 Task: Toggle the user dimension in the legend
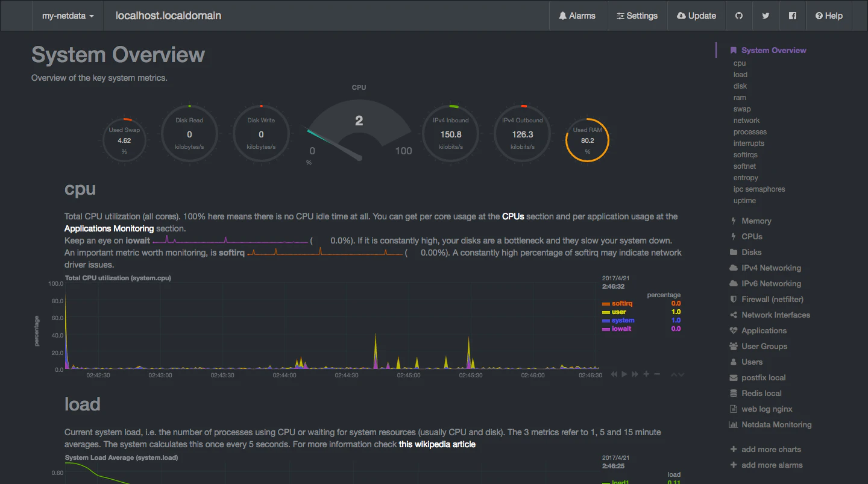(x=619, y=312)
